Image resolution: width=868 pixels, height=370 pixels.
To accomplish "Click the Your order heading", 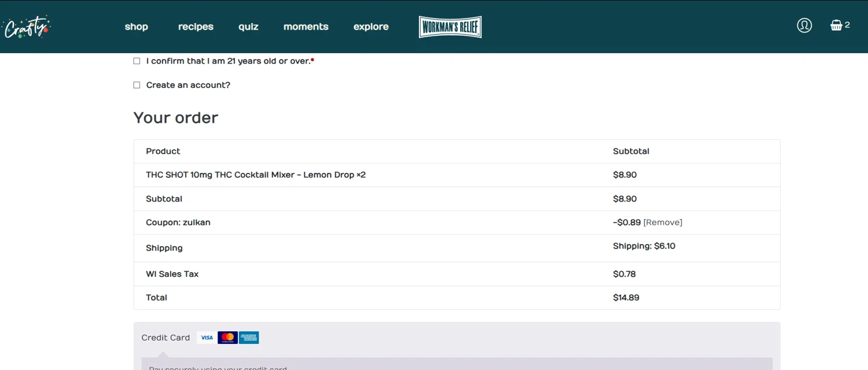I will pyautogui.click(x=176, y=118).
